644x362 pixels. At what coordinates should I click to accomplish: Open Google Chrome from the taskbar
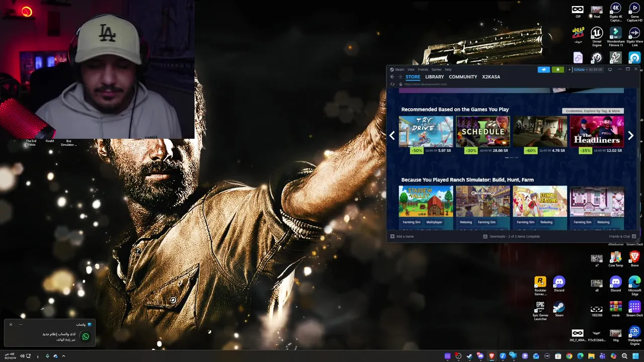tap(569, 356)
